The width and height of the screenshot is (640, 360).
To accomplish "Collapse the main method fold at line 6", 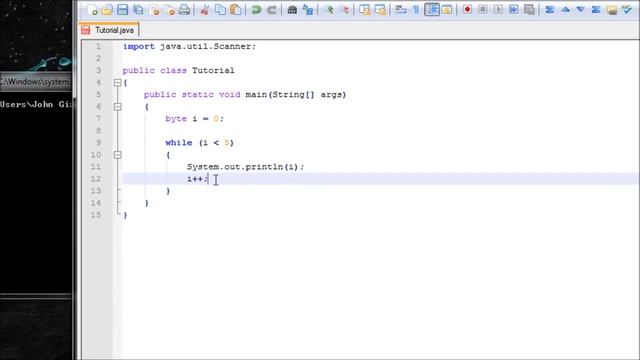I will [118, 107].
